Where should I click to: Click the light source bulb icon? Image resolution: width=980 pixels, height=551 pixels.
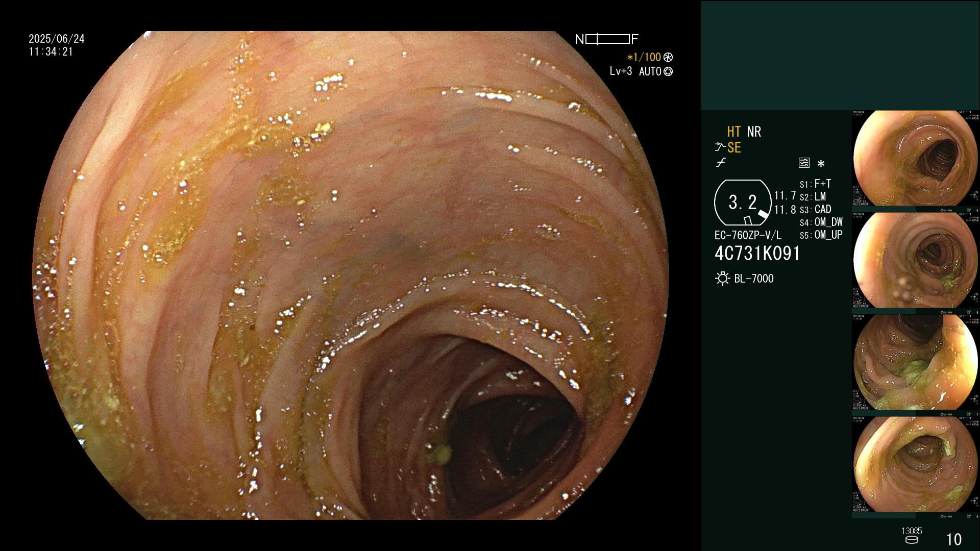point(722,279)
